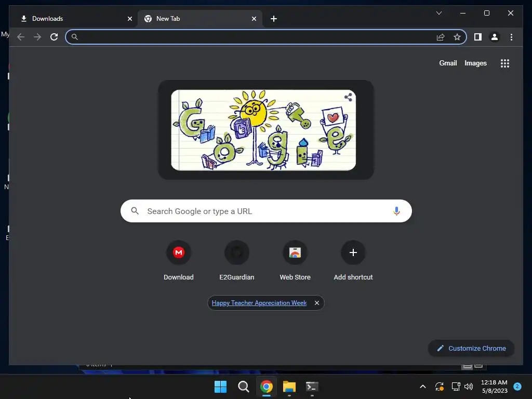Open the clock and calendar flyout

(495, 387)
